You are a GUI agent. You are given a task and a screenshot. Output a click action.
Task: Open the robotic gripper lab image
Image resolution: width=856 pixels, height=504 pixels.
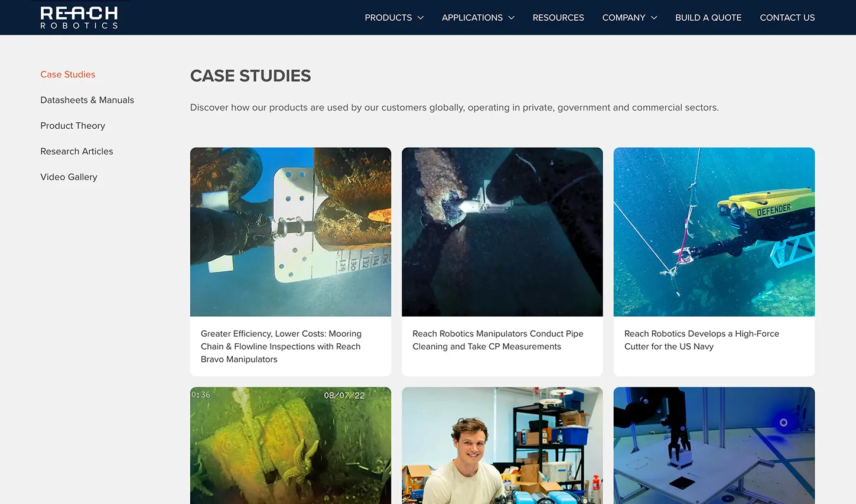[714, 446]
